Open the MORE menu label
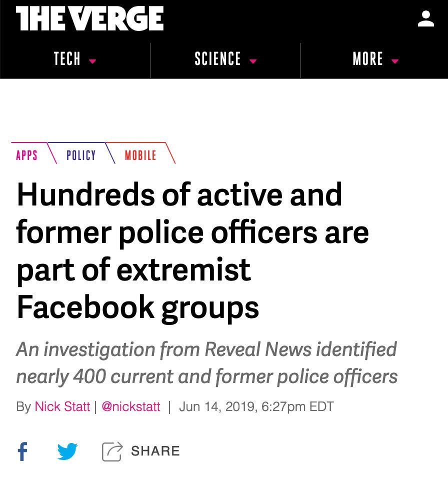 pyautogui.click(x=367, y=59)
